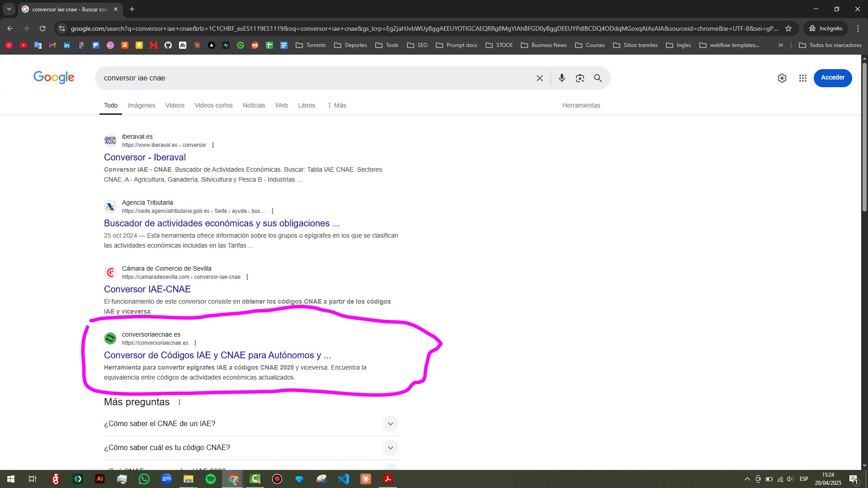The width and height of the screenshot is (868, 488).
Task: Reload the page
Action: (x=42, y=28)
